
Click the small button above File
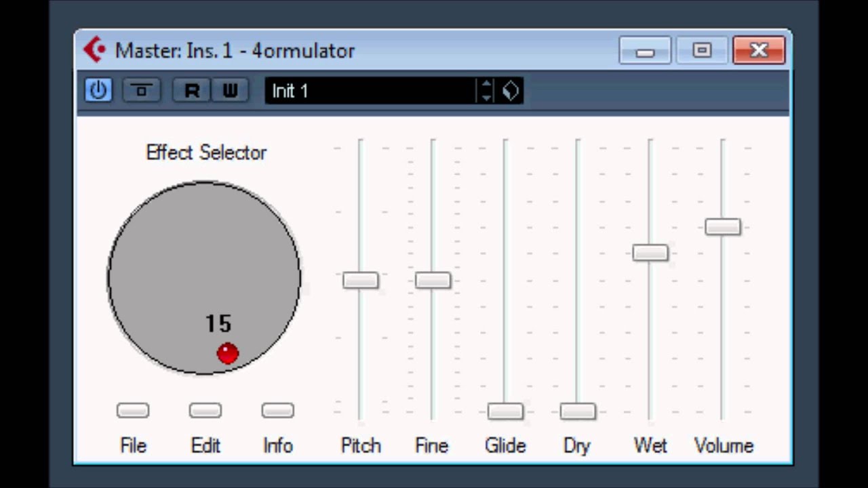pyautogui.click(x=133, y=410)
